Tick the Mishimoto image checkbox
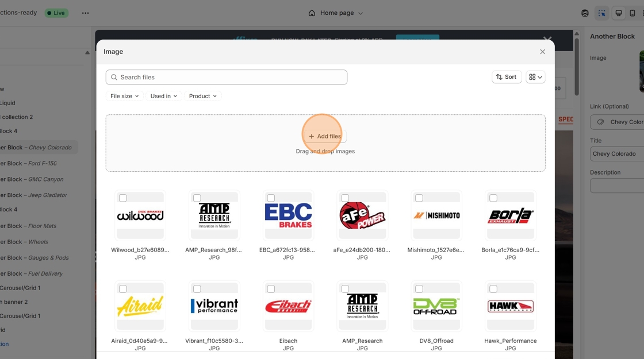 point(419,198)
